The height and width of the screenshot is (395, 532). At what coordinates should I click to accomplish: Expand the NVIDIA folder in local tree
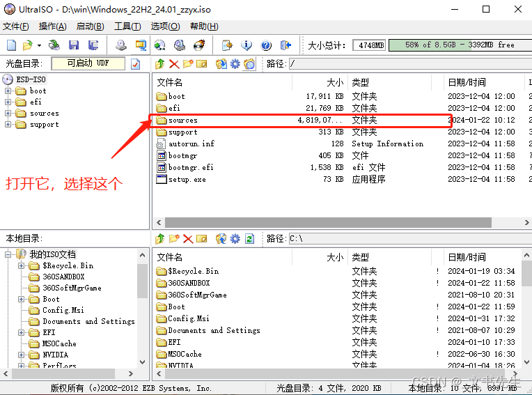21,355
